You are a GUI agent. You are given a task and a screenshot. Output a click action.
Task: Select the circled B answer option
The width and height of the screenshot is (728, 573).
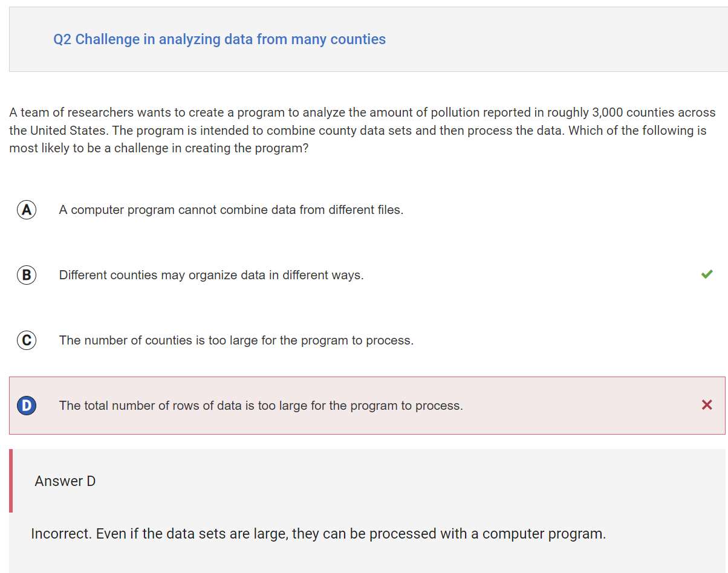click(x=26, y=275)
